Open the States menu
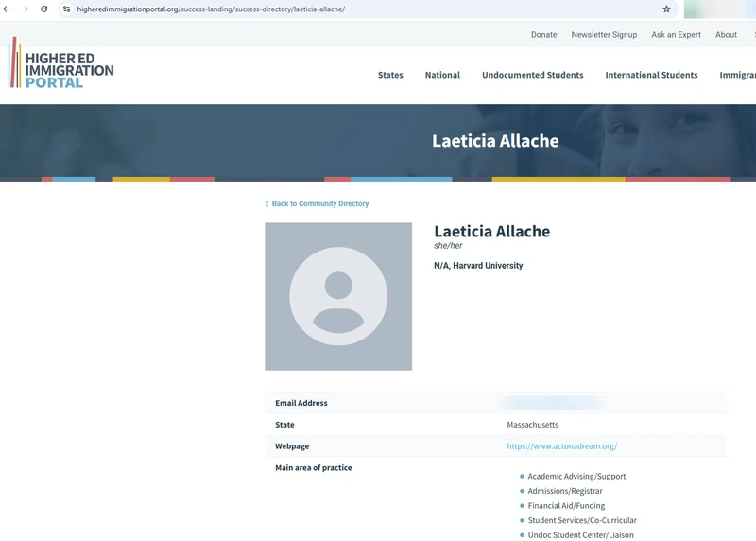756x541 pixels. click(390, 75)
